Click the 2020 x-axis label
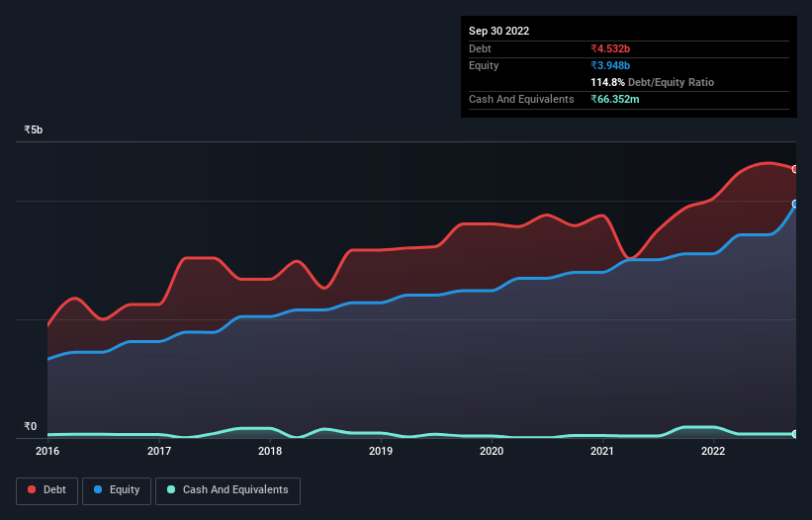 click(x=492, y=451)
